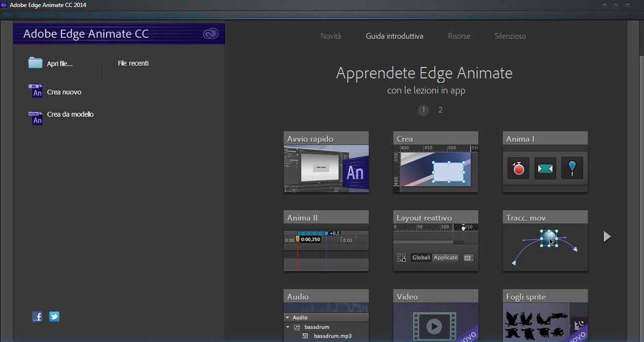Image resolution: width=644 pixels, height=342 pixels.
Task: Start the Video lesson
Action: tap(436, 315)
